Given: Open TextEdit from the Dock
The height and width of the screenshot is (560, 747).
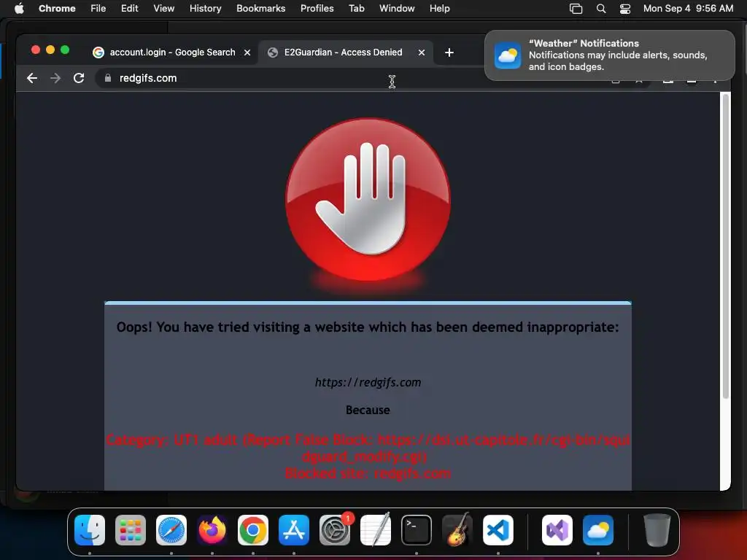Looking at the screenshot, I should pyautogui.click(x=376, y=530).
